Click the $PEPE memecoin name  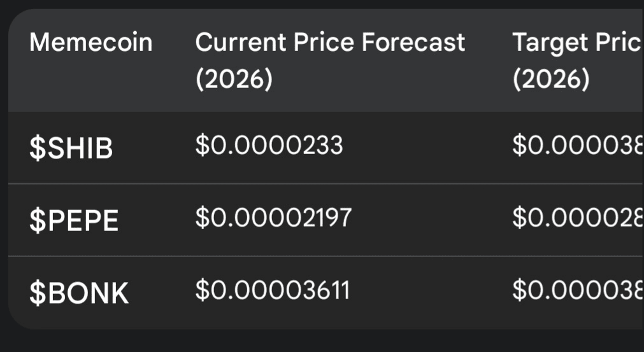pyautogui.click(x=74, y=221)
